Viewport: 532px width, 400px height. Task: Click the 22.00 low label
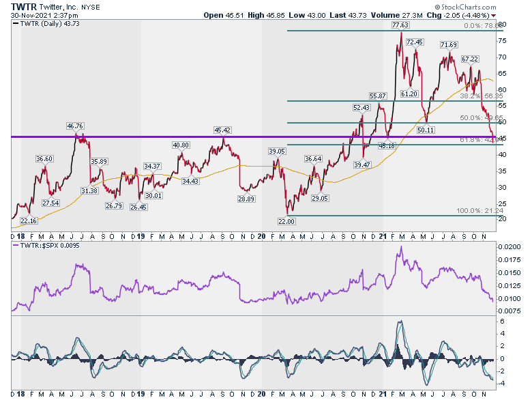click(x=286, y=221)
